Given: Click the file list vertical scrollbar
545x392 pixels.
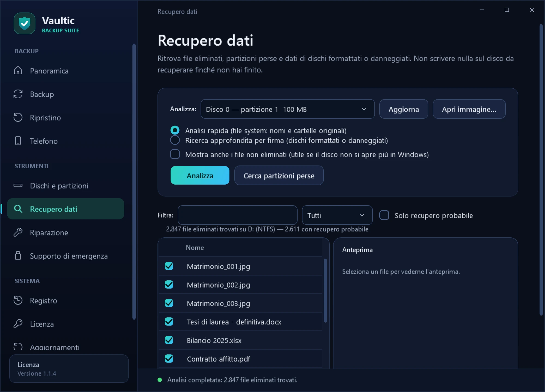Looking at the screenshot, I should coord(325,290).
